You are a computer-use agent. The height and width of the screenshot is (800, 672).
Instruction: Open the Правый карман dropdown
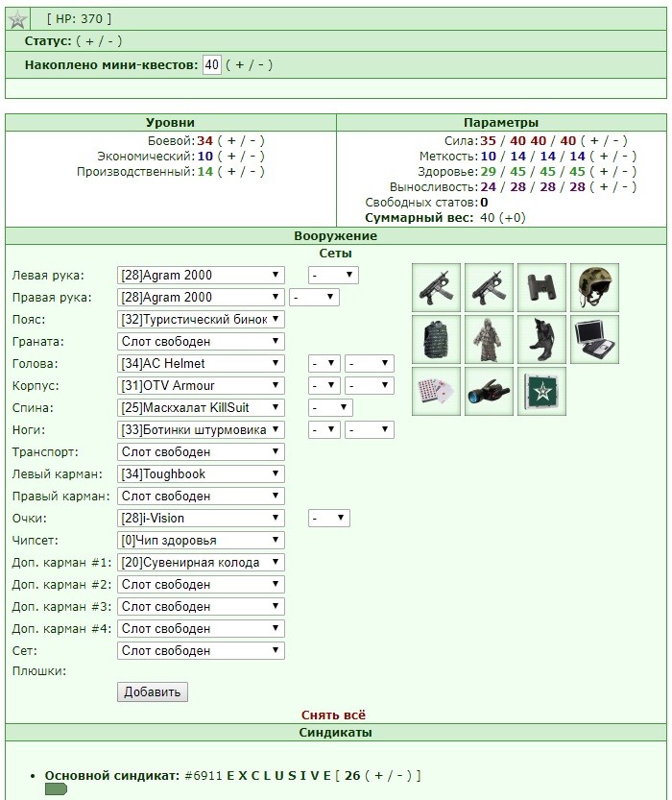pyautogui.click(x=201, y=496)
